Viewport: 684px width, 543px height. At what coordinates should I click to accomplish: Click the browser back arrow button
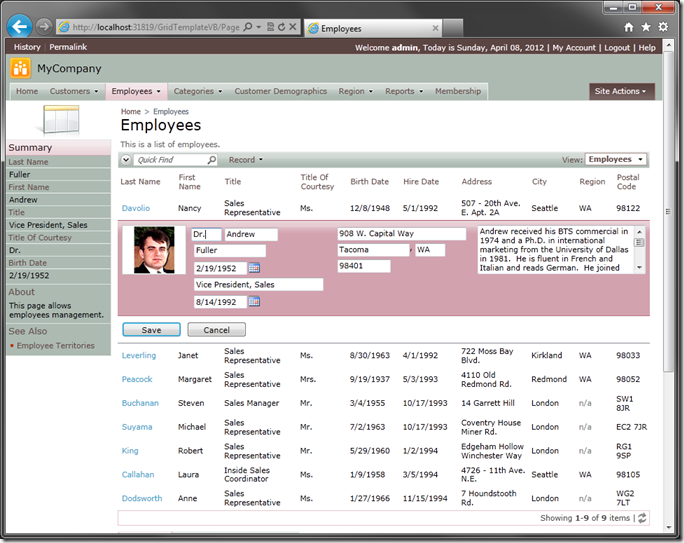point(19,27)
